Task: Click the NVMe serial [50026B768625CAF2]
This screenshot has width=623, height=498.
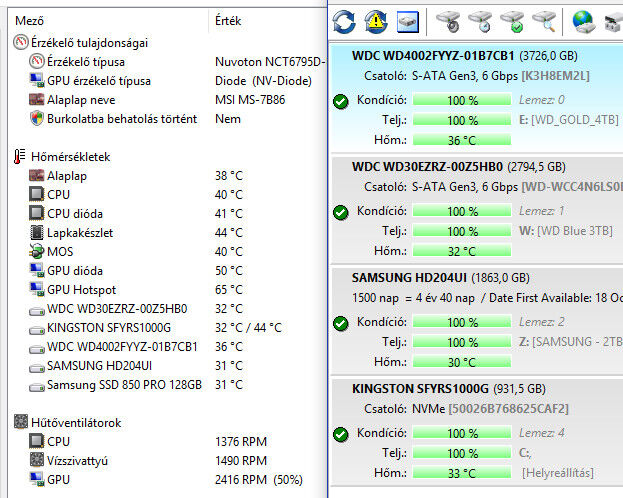Action: click(x=509, y=409)
